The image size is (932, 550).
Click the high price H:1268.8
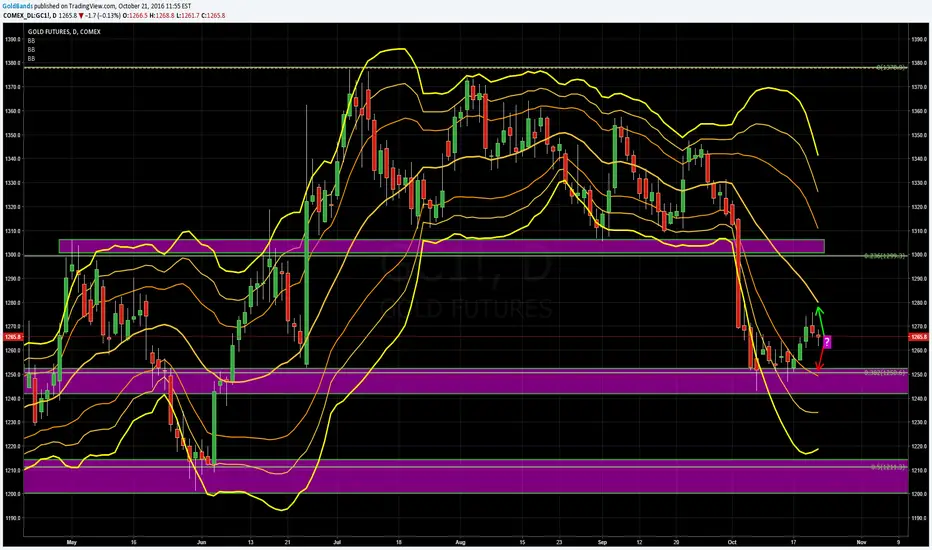(x=163, y=15)
